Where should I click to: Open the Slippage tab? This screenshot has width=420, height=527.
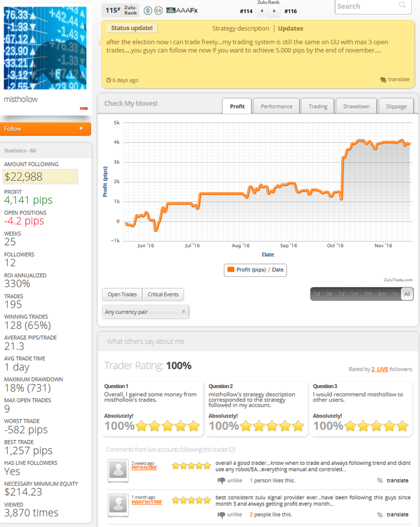tap(396, 106)
